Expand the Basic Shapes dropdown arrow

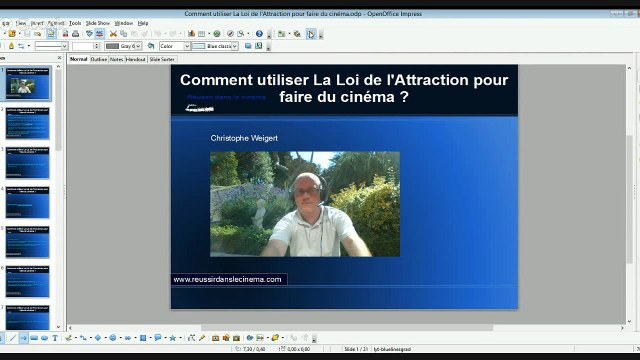tap(106, 338)
